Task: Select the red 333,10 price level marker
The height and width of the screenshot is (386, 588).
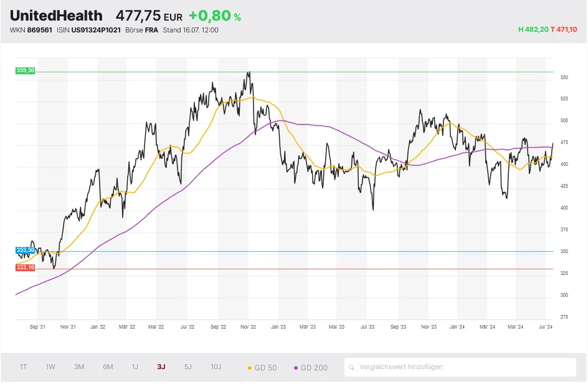Action: [x=25, y=266]
